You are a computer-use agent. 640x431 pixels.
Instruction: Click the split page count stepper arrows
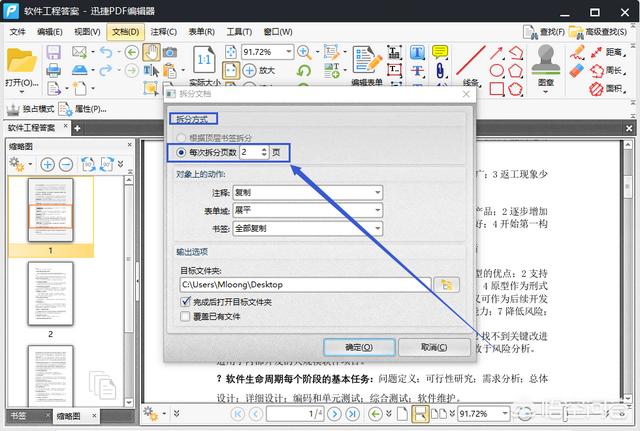tap(263, 152)
